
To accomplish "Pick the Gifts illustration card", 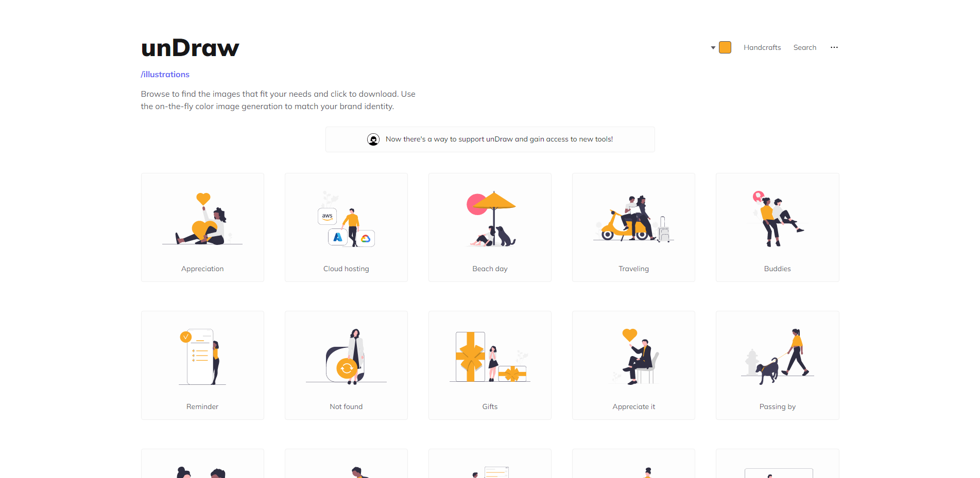I will click(490, 365).
